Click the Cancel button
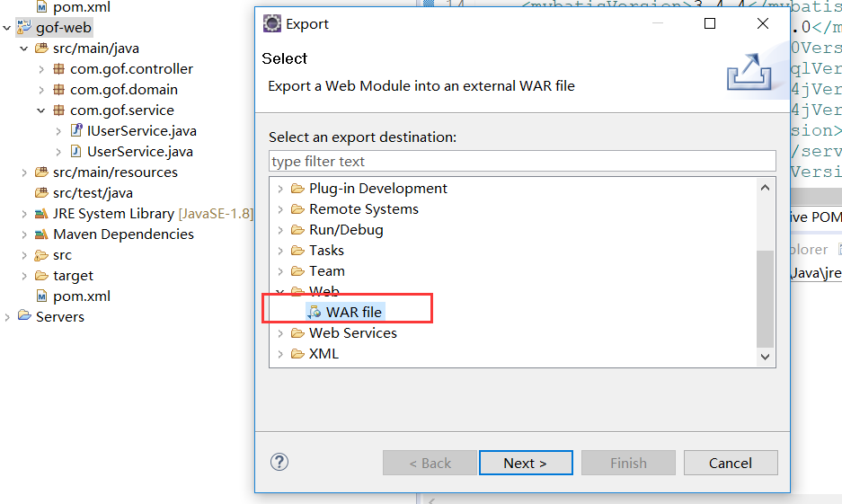Viewport: 842px width, 504px height. point(731,463)
